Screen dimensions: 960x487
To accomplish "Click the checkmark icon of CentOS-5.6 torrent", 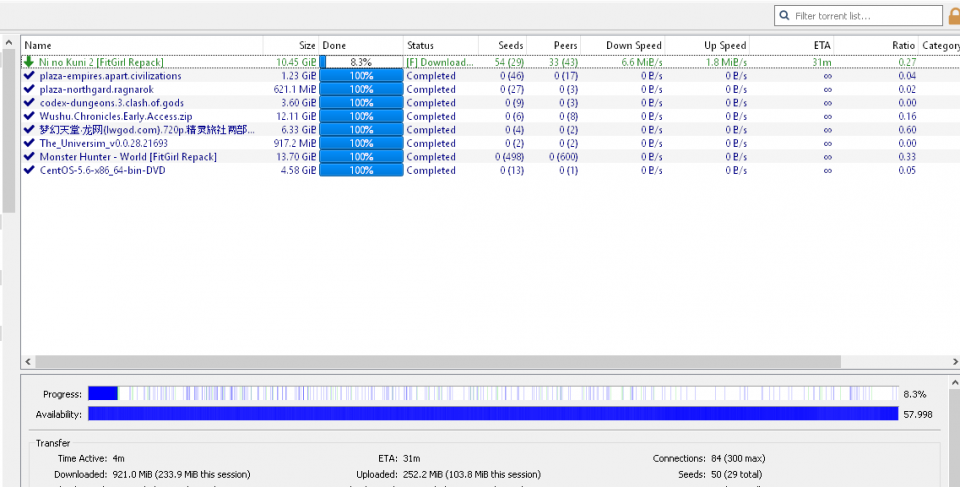I will click(x=29, y=170).
